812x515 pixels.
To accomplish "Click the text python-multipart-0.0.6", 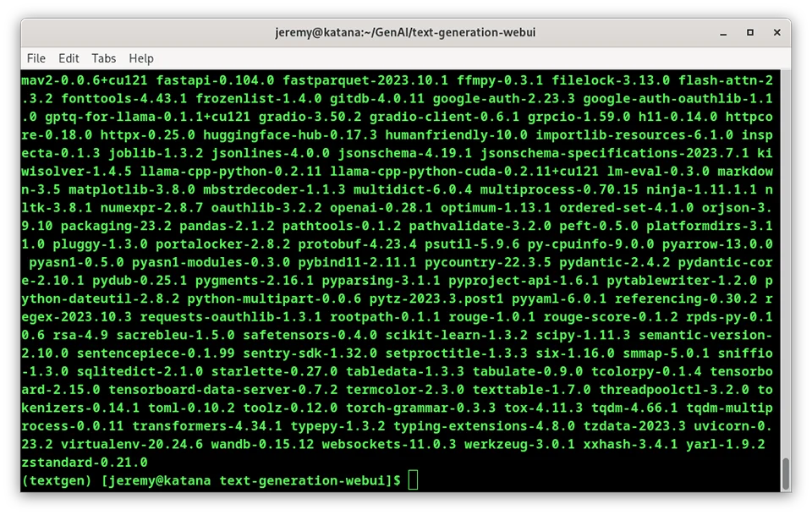I will 274,299.
